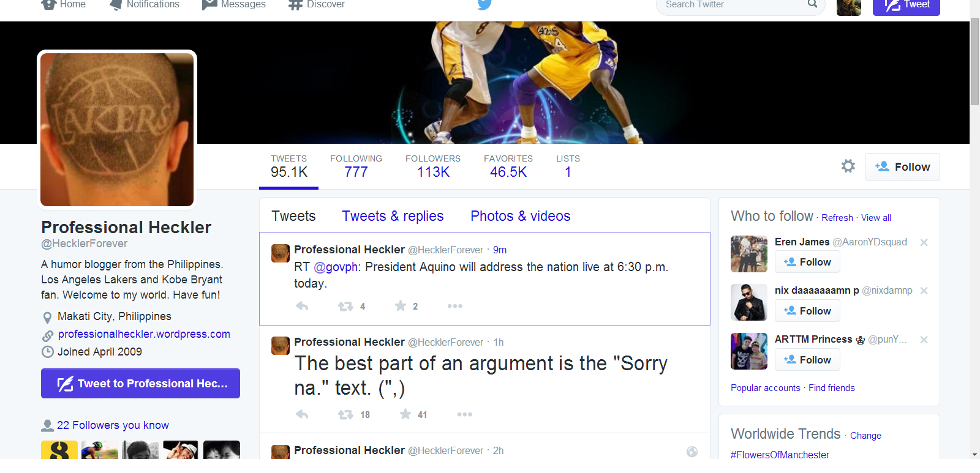Click the search magnifier icon

click(x=812, y=4)
